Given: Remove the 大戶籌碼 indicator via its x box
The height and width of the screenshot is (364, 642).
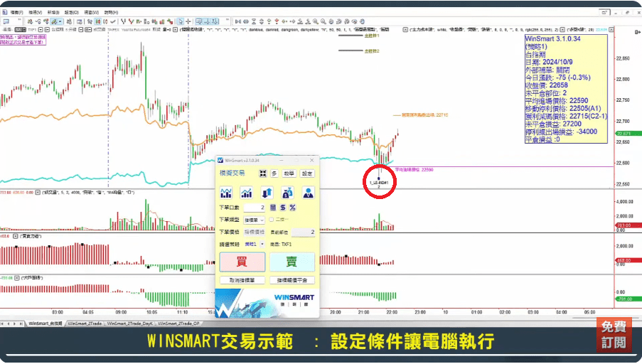Looking at the screenshot, I should tap(17, 278).
